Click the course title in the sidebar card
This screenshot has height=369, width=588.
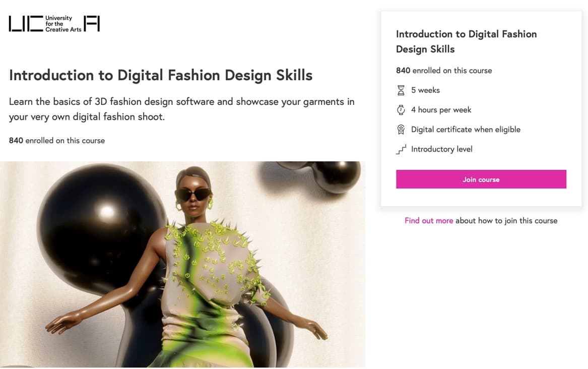pyautogui.click(x=466, y=41)
